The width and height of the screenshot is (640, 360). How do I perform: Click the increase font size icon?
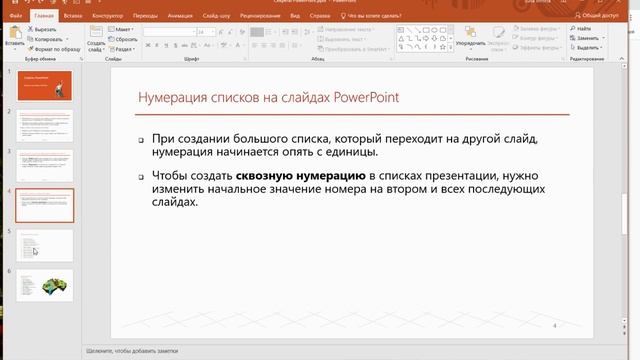221,32
